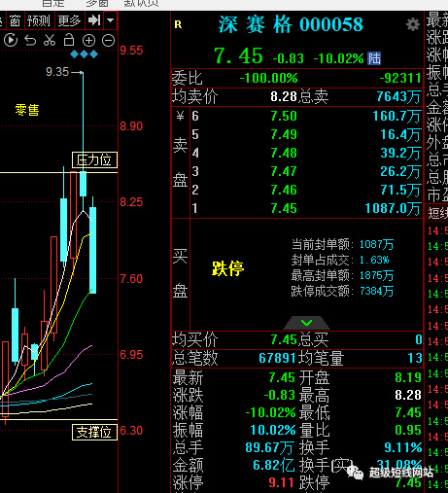Select sell level 3 price 7.47
The height and width of the screenshot is (493, 448).
pos(284,171)
